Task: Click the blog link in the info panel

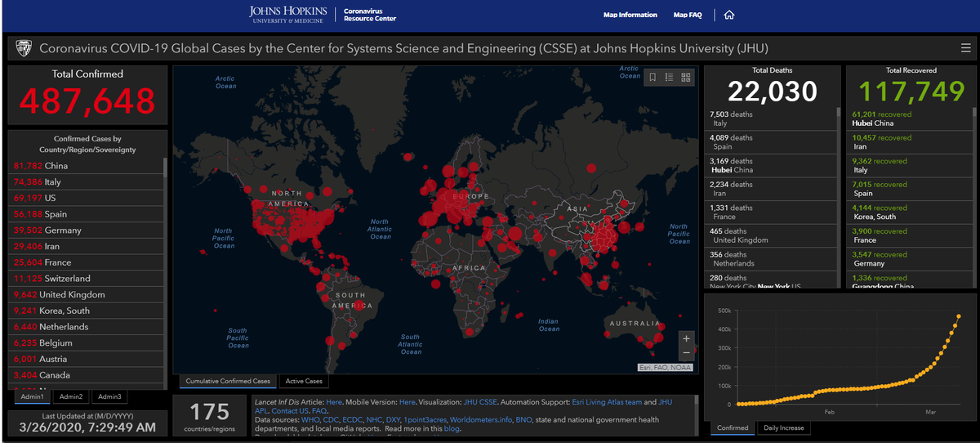Action: (452, 429)
